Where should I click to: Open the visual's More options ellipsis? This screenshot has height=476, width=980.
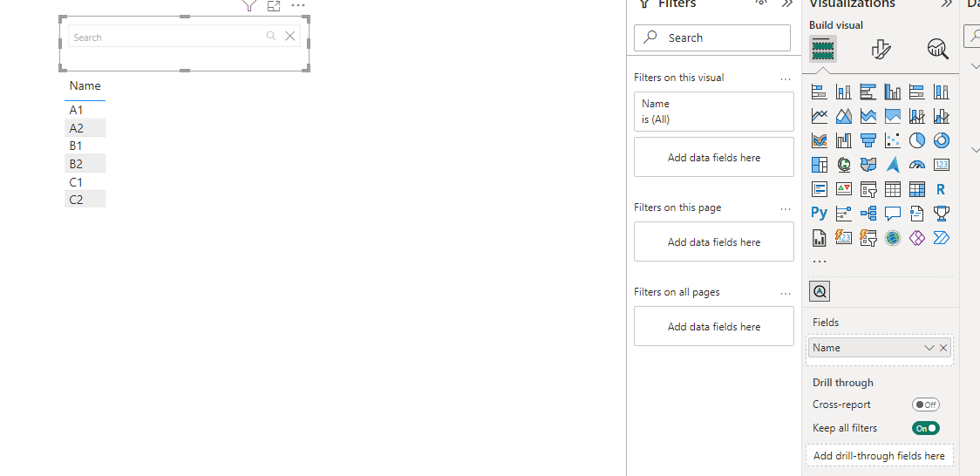coord(298,5)
